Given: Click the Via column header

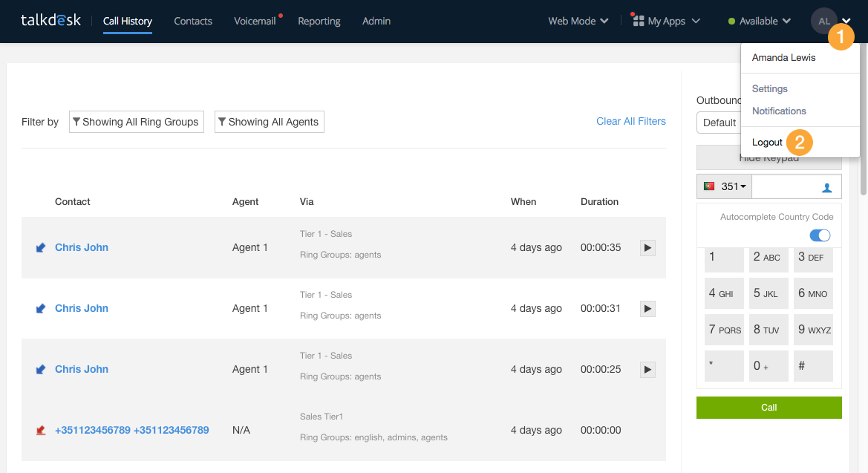Looking at the screenshot, I should (307, 202).
